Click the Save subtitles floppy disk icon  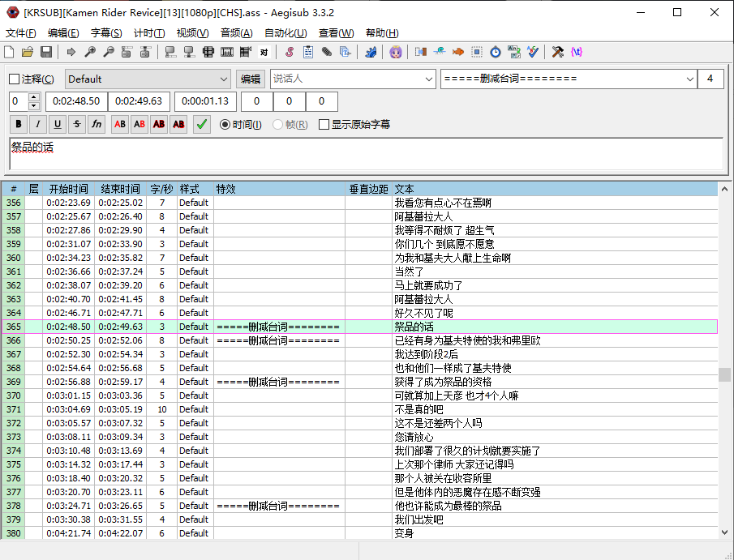pyautogui.click(x=46, y=52)
